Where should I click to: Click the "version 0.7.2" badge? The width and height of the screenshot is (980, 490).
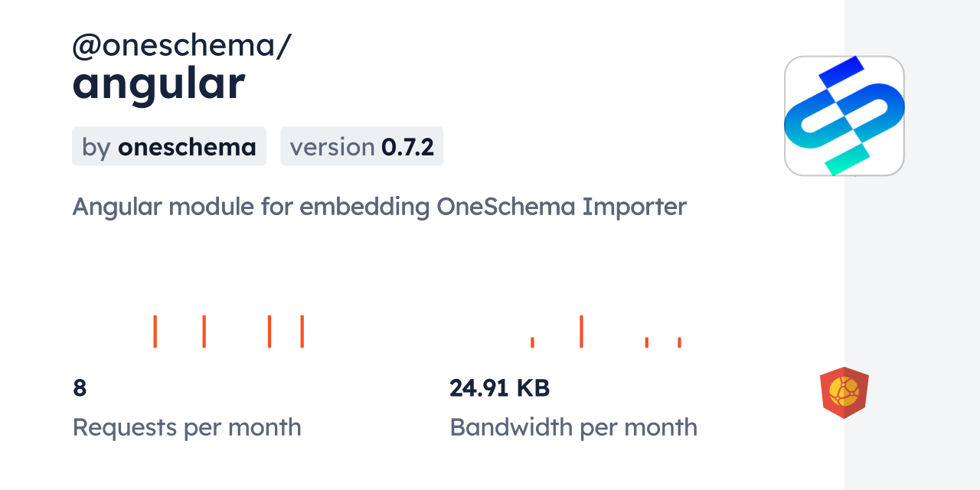361,146
